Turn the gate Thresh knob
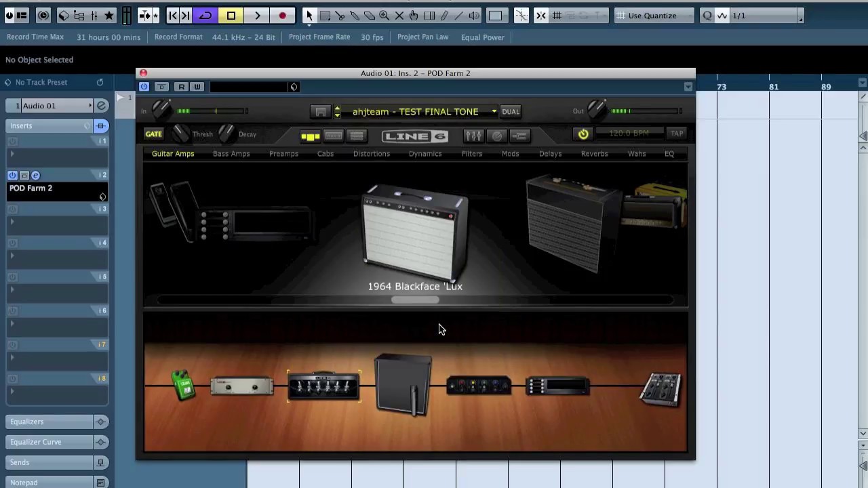 pos(180,133)
